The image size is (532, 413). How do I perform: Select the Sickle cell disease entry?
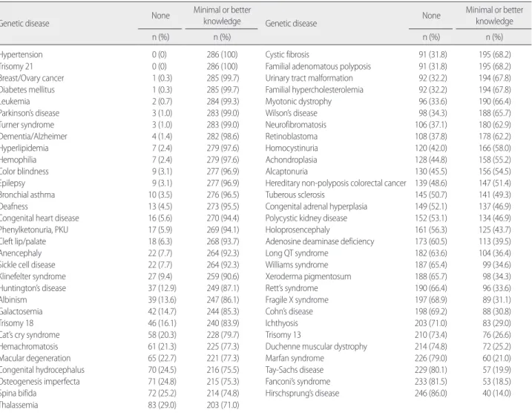27,264
